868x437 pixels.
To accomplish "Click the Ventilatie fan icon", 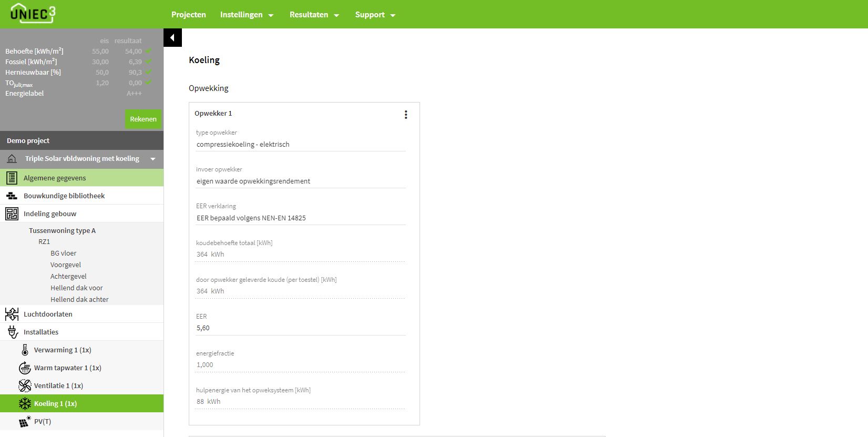I will pos(25,385).
